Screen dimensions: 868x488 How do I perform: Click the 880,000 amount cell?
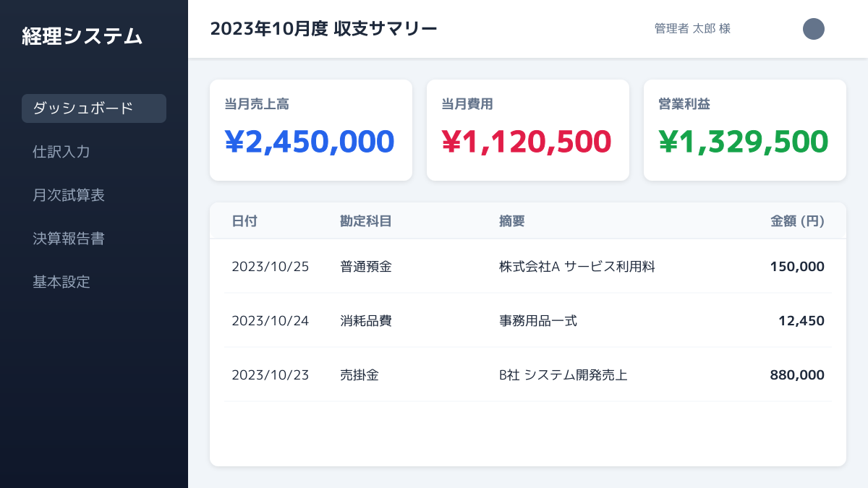click(797, 374)
